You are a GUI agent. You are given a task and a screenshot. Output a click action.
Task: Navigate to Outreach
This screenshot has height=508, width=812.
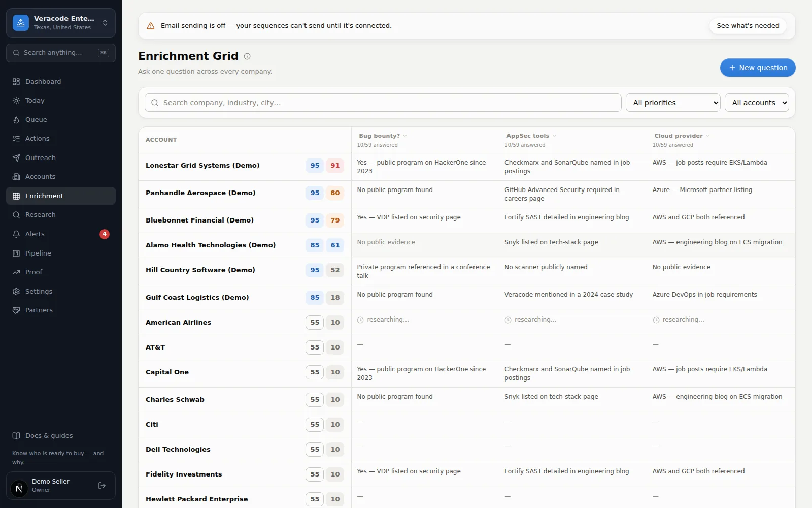(61, 158)
